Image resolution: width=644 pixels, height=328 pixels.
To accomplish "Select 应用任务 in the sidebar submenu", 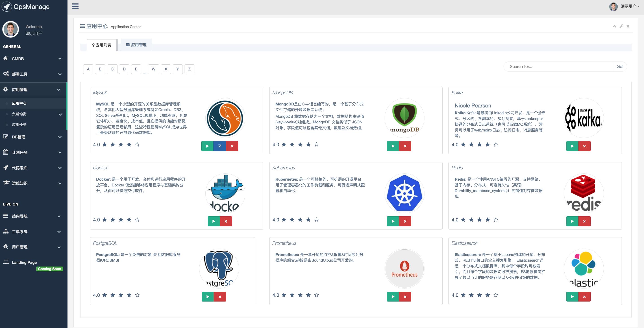I will pos(19,125).
